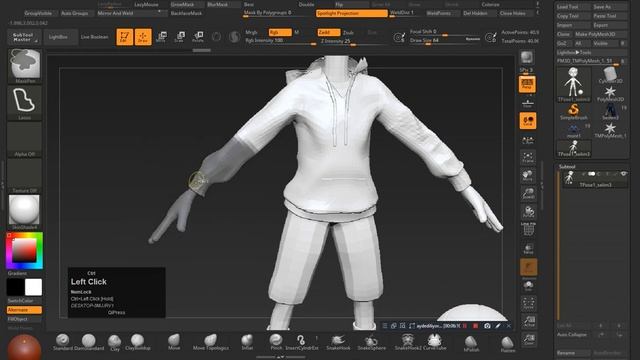Open the Alpha Off selector

pyautogui.click(x=24, y=139)
